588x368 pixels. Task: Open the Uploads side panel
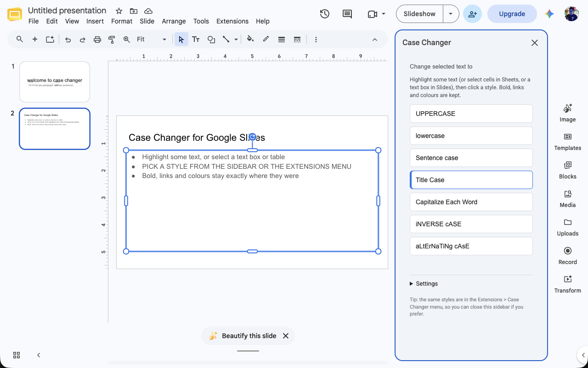568,227
